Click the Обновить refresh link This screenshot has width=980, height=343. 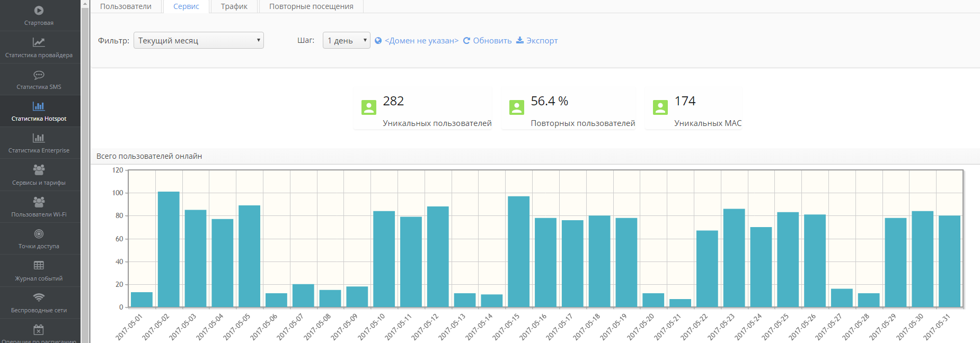coord(492,41)
